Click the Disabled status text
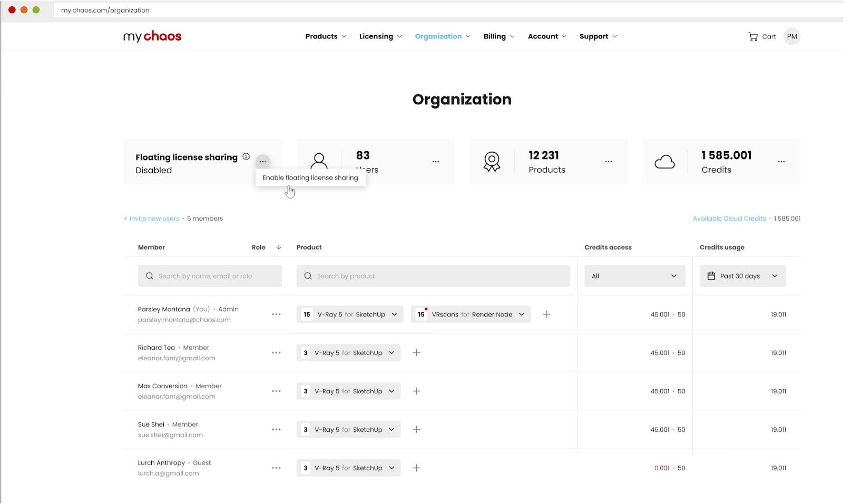 point(154,170)
